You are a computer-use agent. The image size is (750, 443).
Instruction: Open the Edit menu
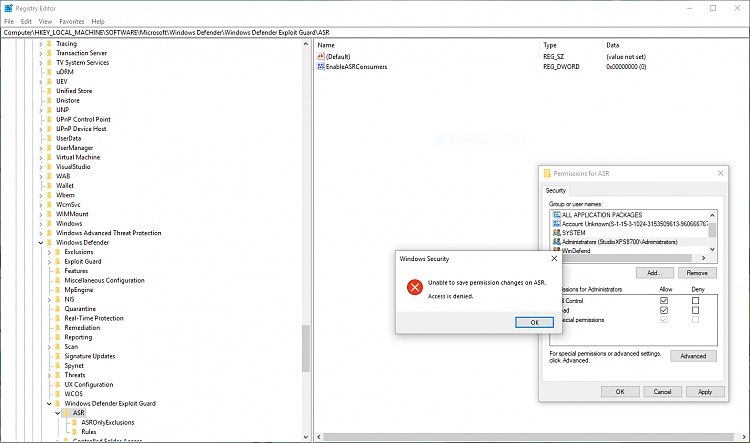coord(26,22)
